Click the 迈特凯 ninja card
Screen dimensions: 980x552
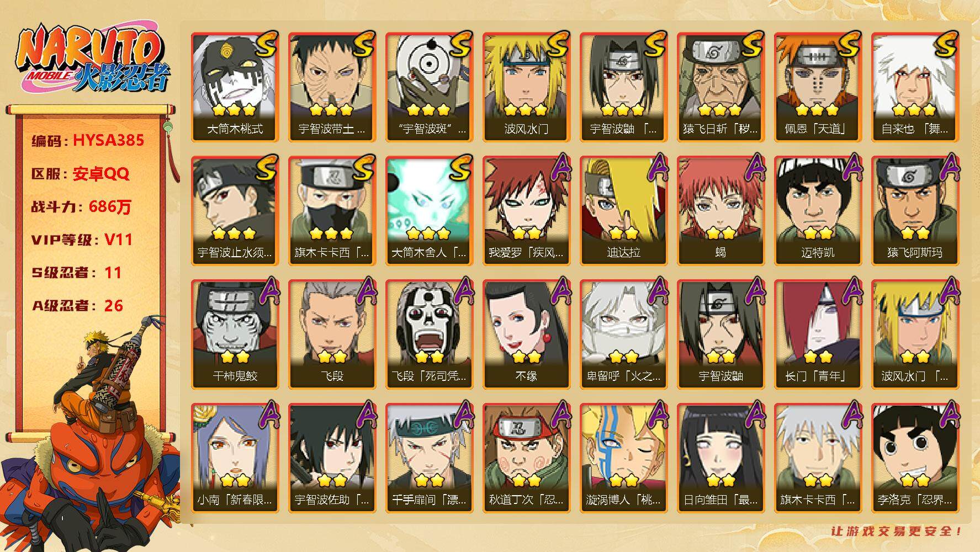818,210
